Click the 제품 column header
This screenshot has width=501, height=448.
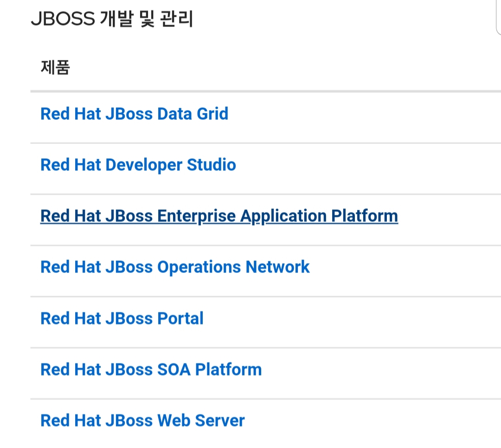tap(55, 67)
